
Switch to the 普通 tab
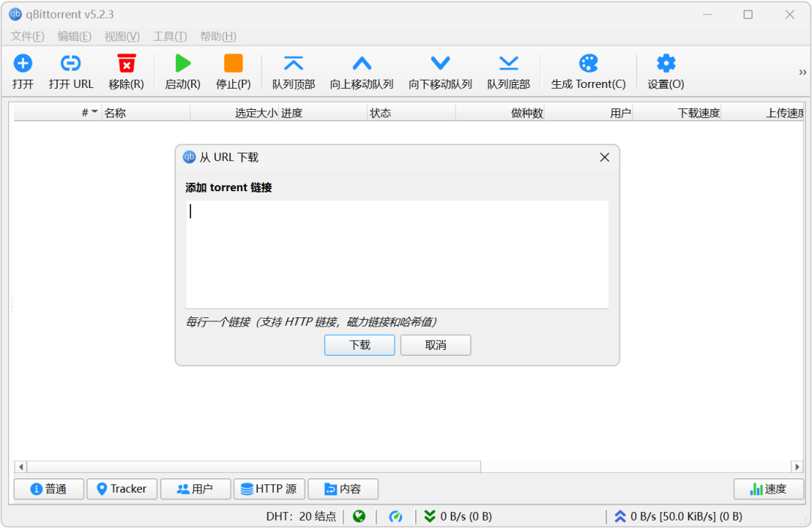49,489
